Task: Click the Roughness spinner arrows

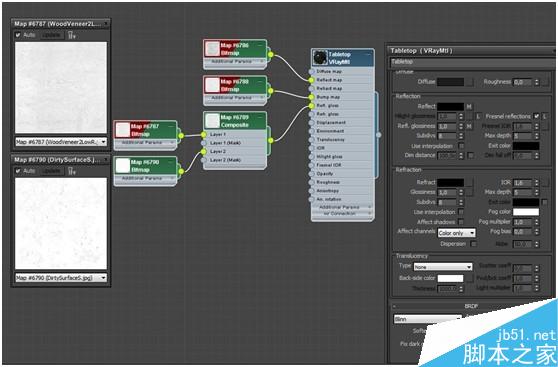Action: (x=536, y=82)
